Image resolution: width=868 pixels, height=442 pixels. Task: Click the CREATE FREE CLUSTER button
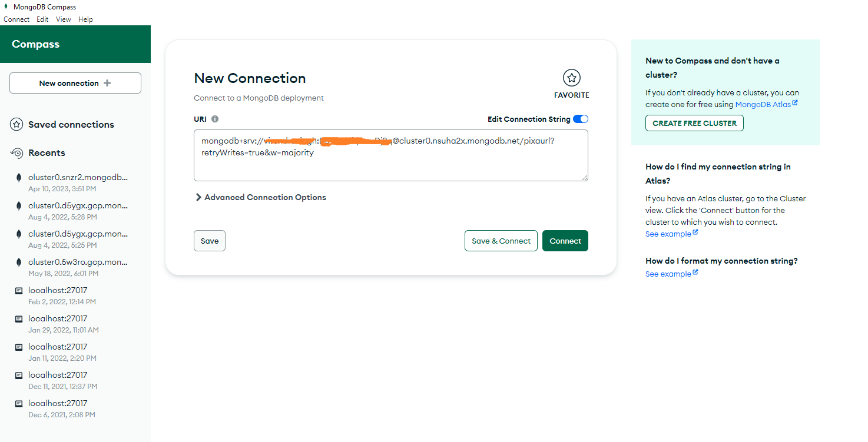coord(694,123)
